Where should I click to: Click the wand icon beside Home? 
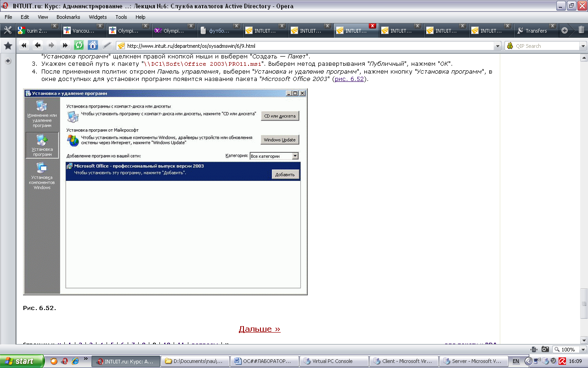107,46
